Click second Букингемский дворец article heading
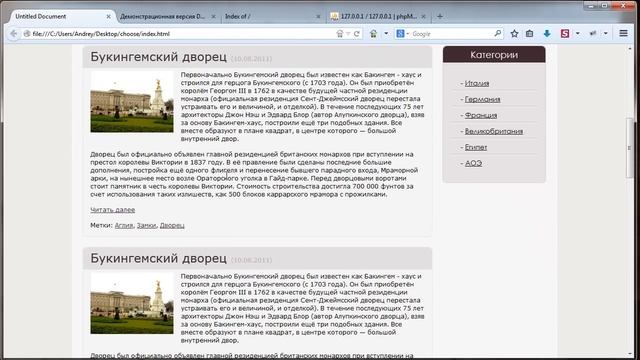The image size is (640, 360). 158,258
